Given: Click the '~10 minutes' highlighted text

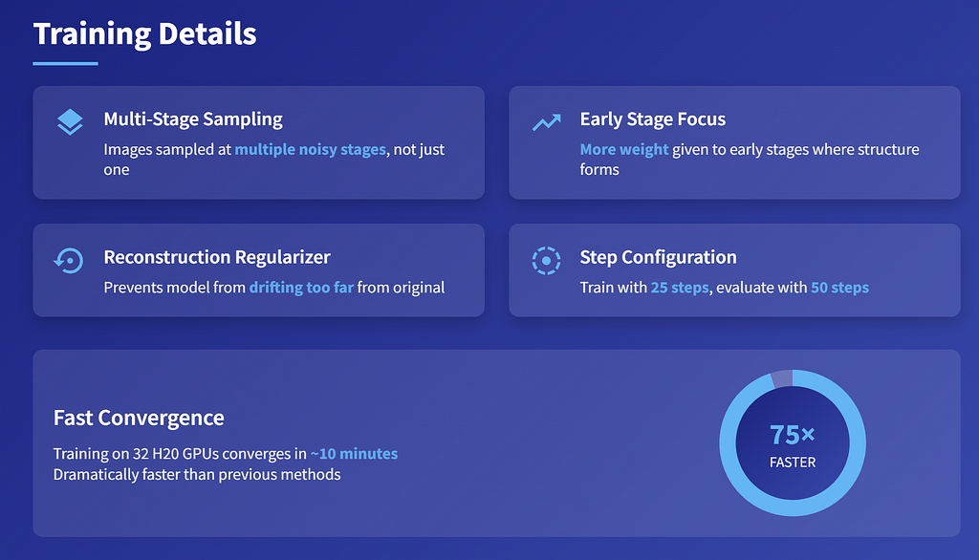Looking at the screenshot, I should (x=354, y=454).
